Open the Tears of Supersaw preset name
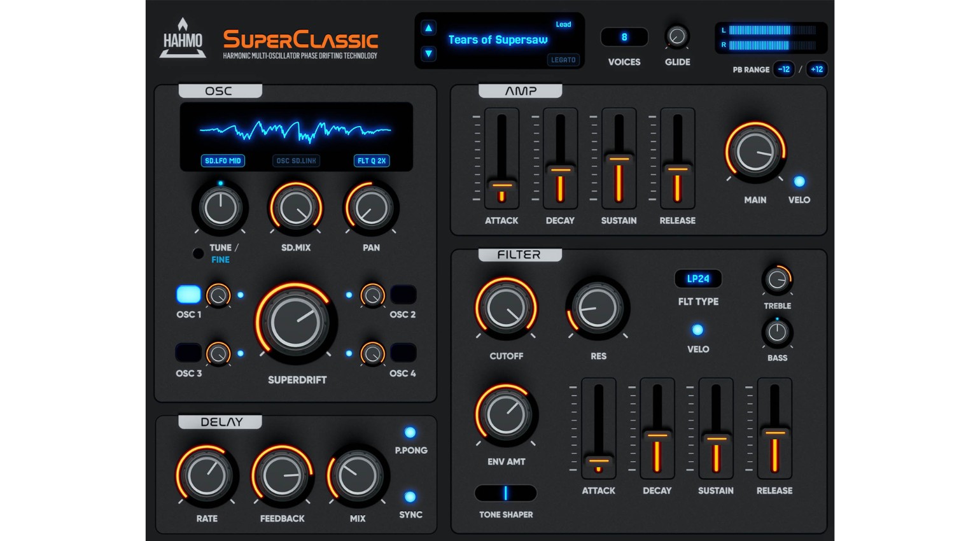Viewport: 980px width, 541px height. coord(498,40)
